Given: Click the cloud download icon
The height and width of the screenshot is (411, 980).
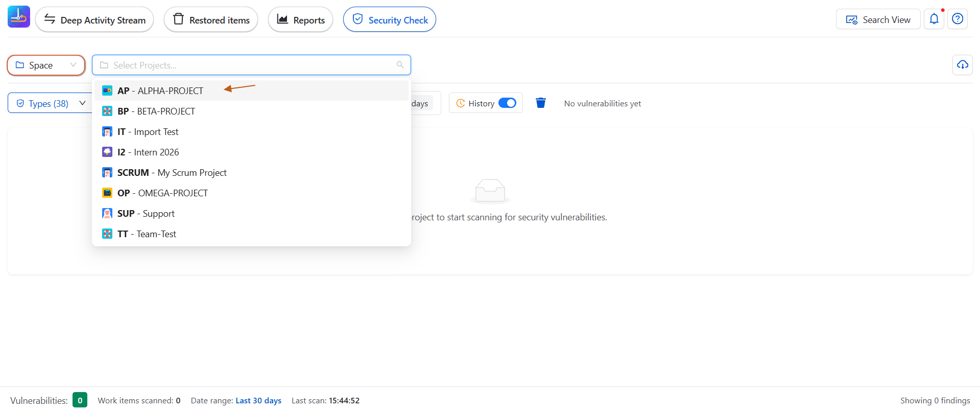Looking at the screenshot, I should [x=963, y=65].
